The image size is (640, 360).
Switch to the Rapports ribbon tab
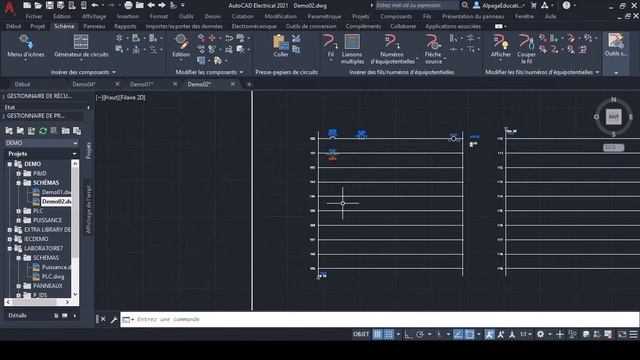(x=125, y=26)
